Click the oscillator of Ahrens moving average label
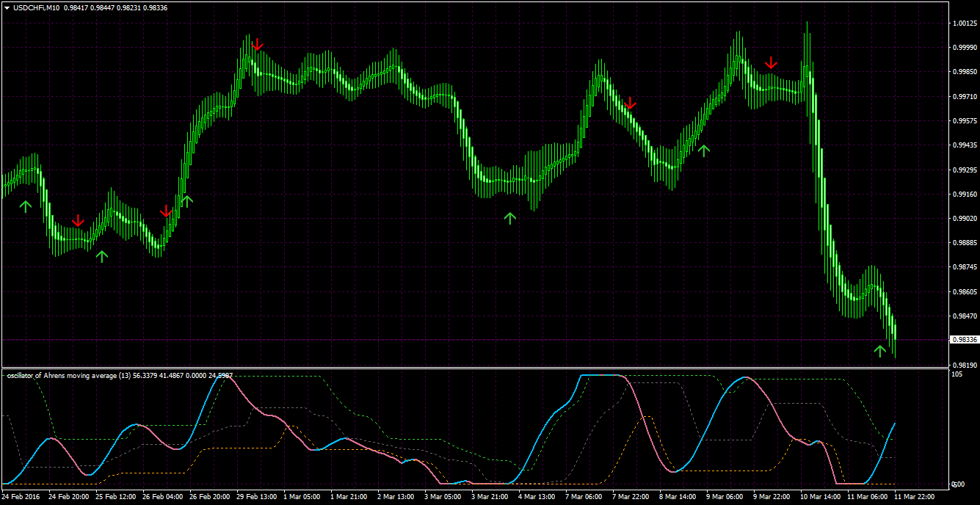Screen dimensions: 980x505 [68, 375]
